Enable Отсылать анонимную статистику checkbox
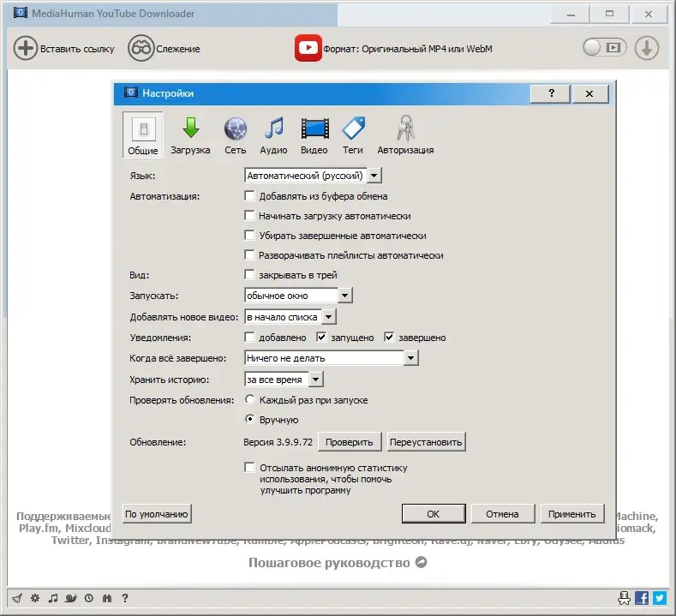The image size is (676, 616). tap(249, 467)
